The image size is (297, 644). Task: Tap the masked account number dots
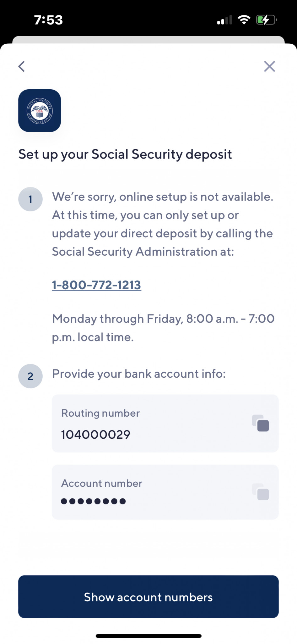(93, 501)
